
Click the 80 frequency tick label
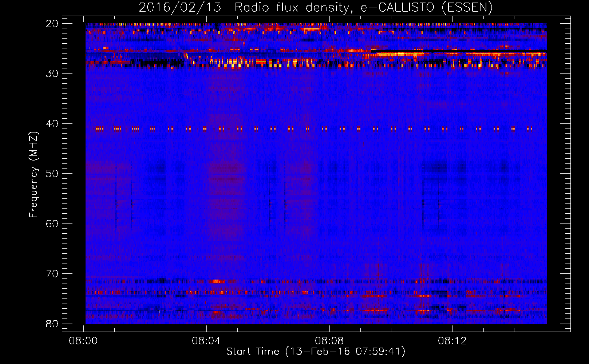tap(52, 324)
